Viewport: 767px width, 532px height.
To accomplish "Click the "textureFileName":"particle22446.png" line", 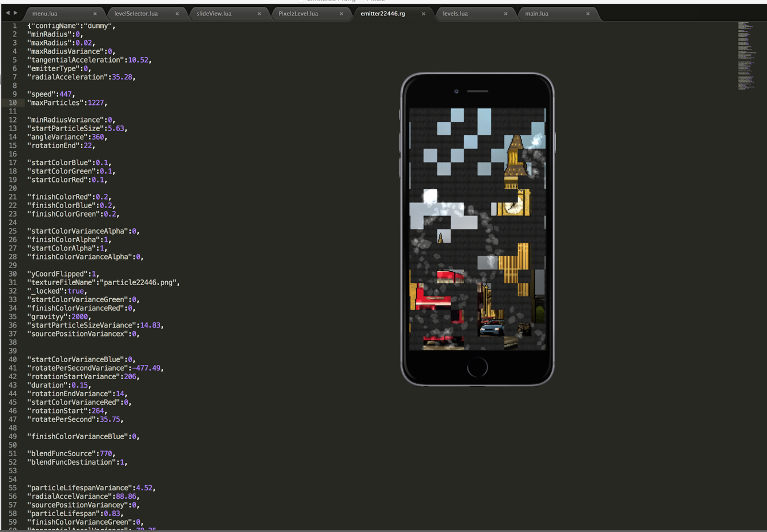I will pyautogui.click(x=103, y=282).
